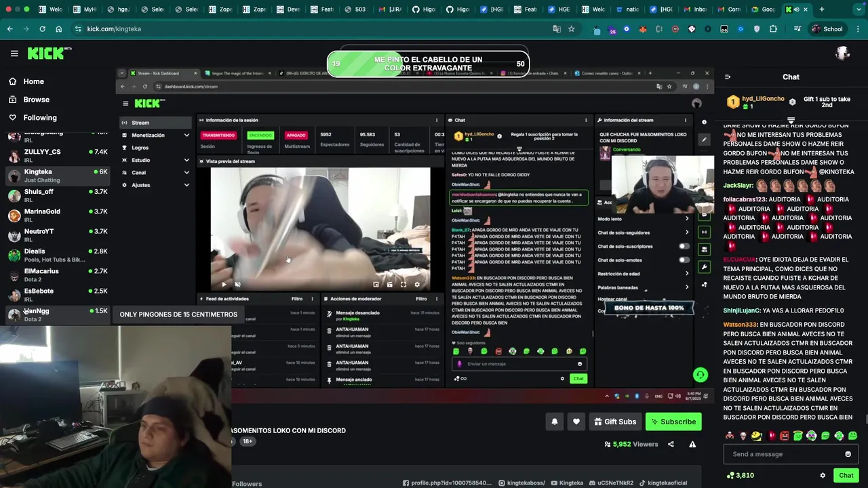Click hyd_LilGoncho gifter leaderboard entry

(x=755, y=102)
